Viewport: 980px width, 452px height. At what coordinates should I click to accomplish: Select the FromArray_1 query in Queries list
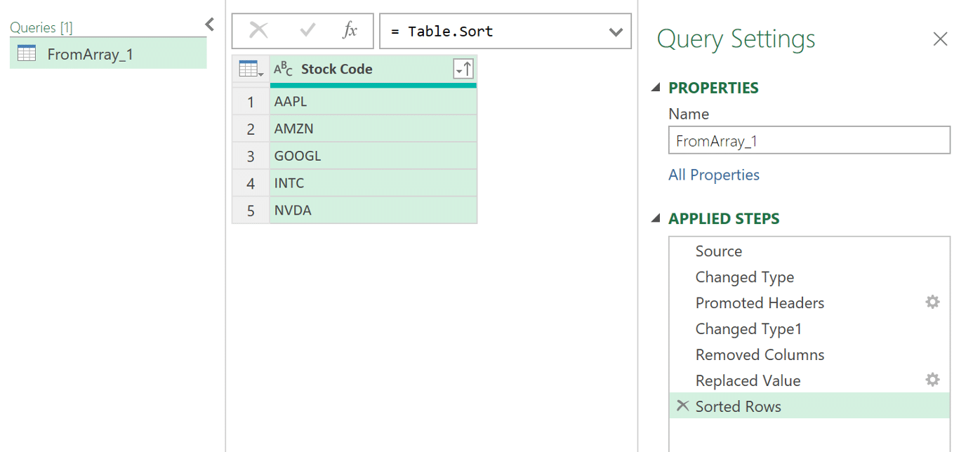90,54
